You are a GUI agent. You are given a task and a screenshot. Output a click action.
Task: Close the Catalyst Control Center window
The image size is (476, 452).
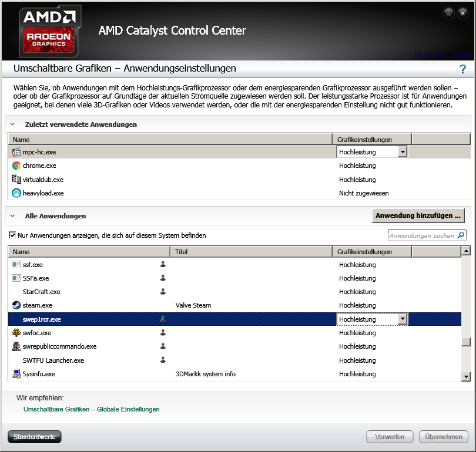coord(462,14)
